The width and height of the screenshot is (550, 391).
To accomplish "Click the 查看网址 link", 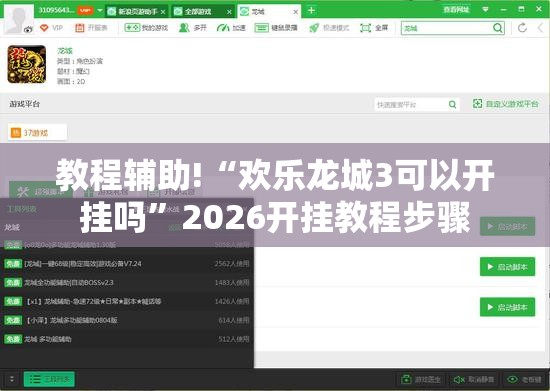I will 456,10.
